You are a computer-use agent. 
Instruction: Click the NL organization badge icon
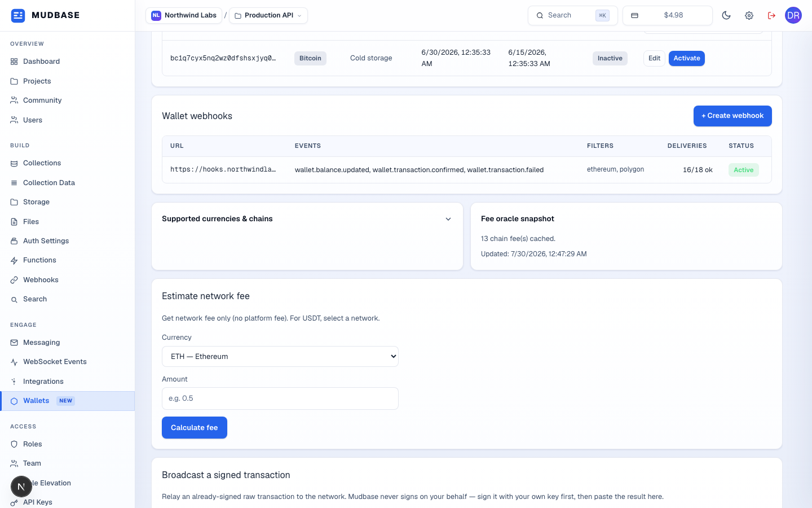156,15
